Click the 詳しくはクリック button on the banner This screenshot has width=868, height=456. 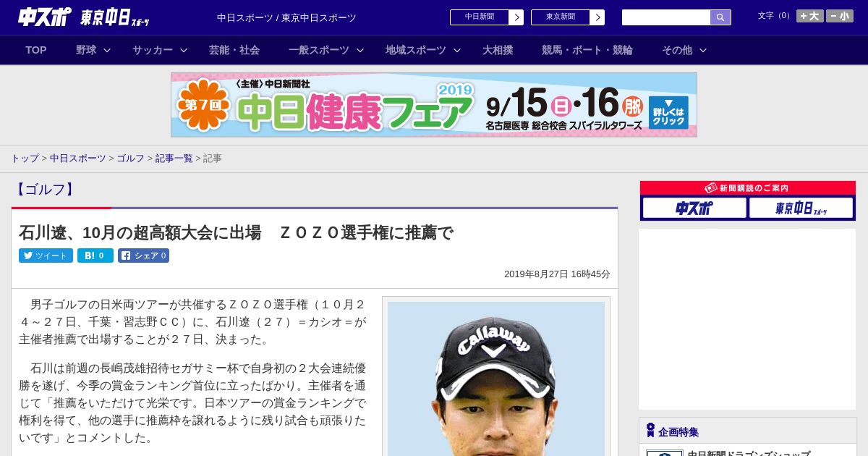pos(668,112)
